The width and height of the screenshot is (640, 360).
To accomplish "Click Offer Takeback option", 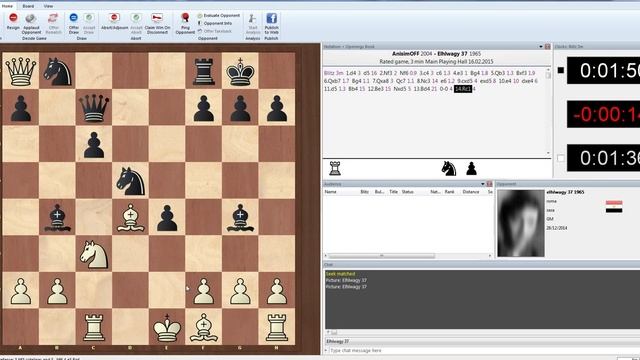I will 215,31.
